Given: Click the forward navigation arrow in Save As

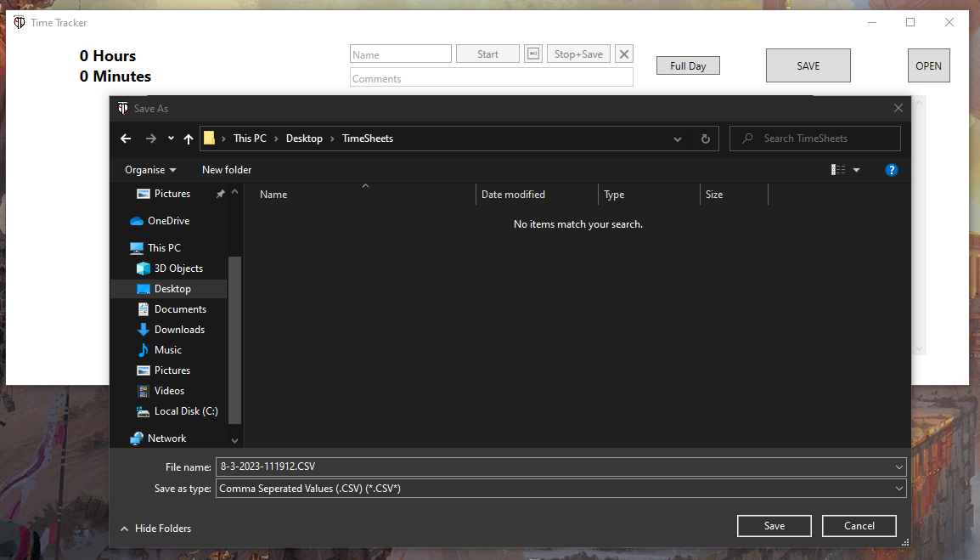Looking at the screenshot, I should tap(150, 139).
